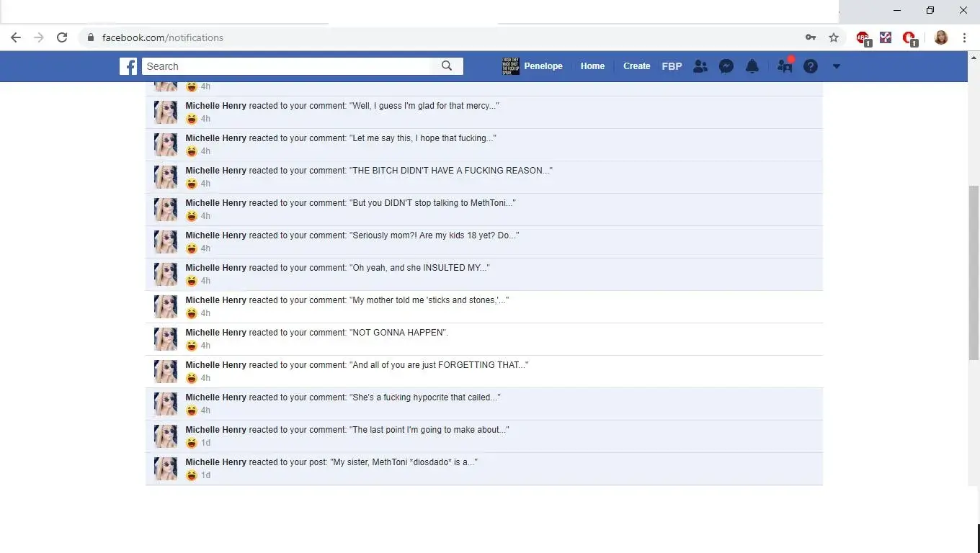This screenshot has width=980, height=553.
Task: Open Quick Help question mark icon
Action: [811, 66]
